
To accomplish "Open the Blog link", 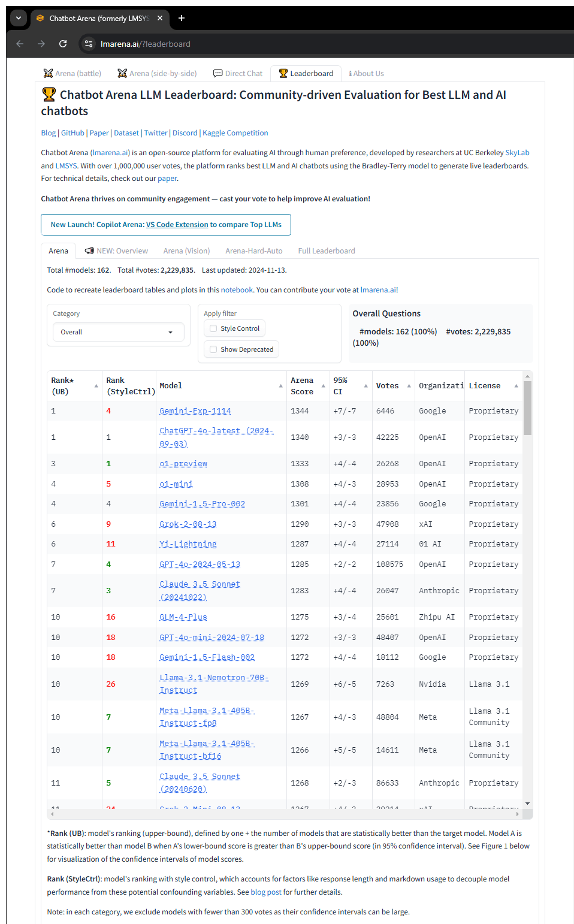I will point(49,133).
